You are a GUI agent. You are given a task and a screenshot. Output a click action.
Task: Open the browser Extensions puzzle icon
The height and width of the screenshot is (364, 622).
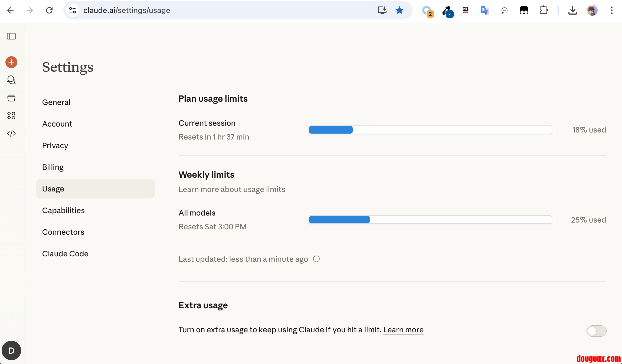pos(544,10)
